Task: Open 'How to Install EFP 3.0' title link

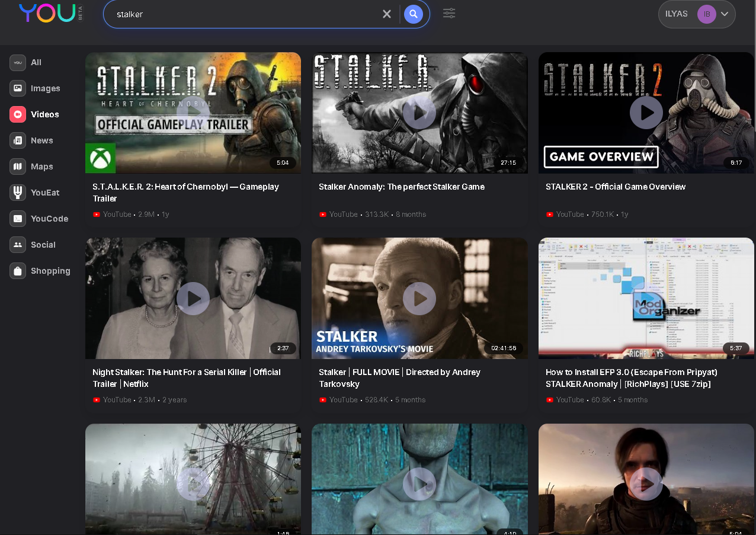Action: click(x=632, y=378)
